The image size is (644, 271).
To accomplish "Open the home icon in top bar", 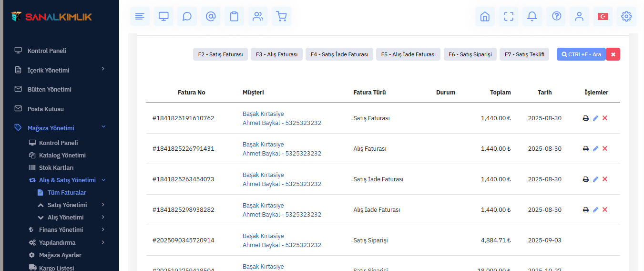I will (x=485, y=16).
